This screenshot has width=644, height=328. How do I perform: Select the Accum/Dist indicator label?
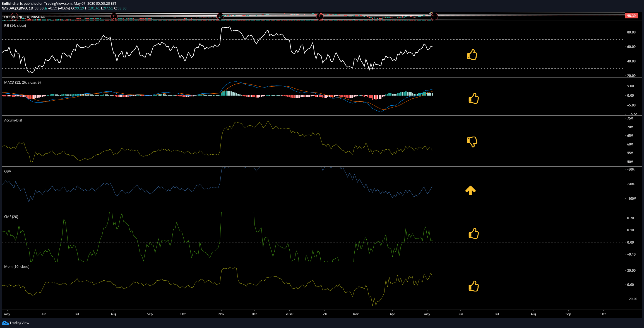13,120
